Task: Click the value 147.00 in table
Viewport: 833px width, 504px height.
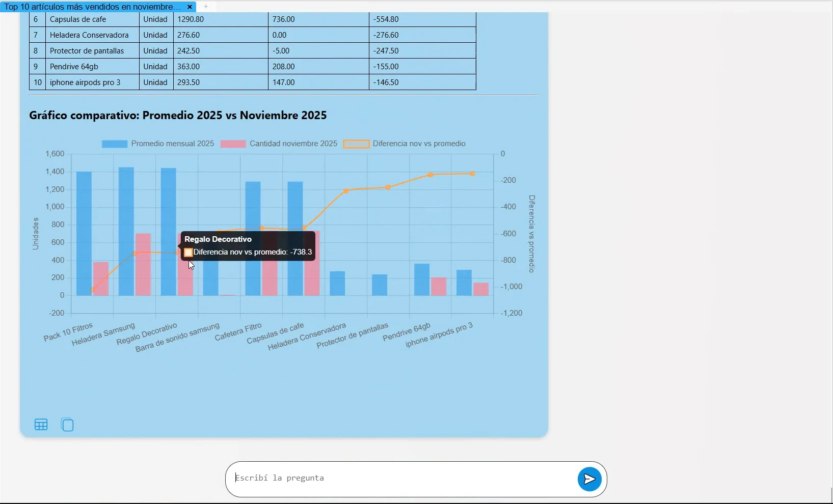Action: click(284, 82)
